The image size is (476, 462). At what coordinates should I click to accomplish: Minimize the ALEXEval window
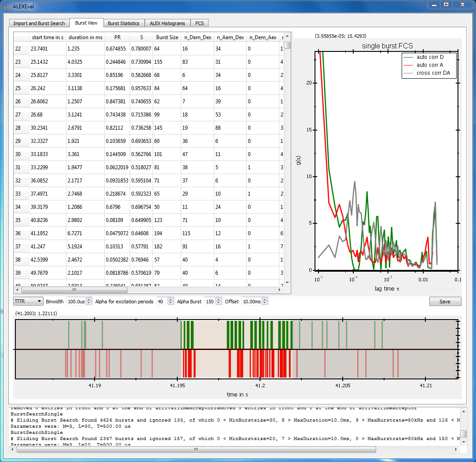pyautogui.click(x=434, y=4)
